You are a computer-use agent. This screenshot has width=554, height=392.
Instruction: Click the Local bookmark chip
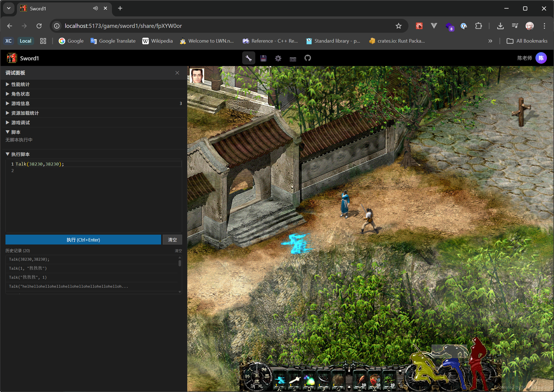coord(25,41)
